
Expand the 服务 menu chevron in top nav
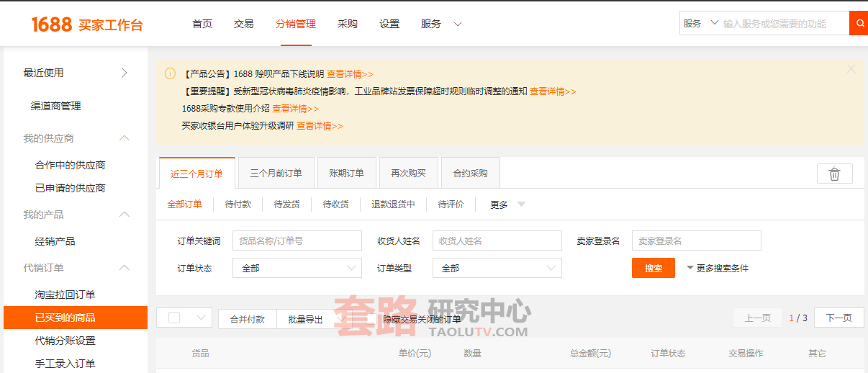click(458, 24)
